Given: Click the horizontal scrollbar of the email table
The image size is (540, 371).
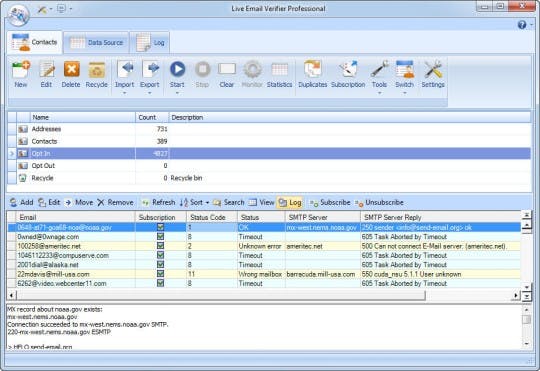Looking at the screenshot, I should pos(221,295).
